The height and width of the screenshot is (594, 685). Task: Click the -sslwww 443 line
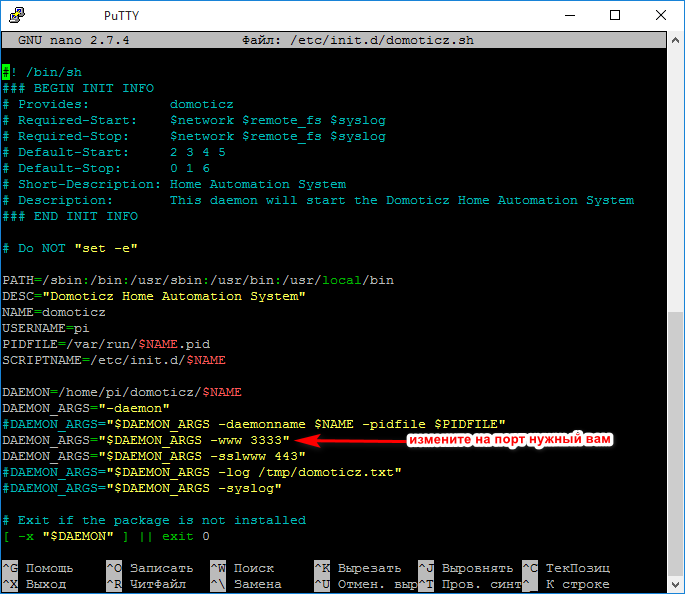coord(154,456)
